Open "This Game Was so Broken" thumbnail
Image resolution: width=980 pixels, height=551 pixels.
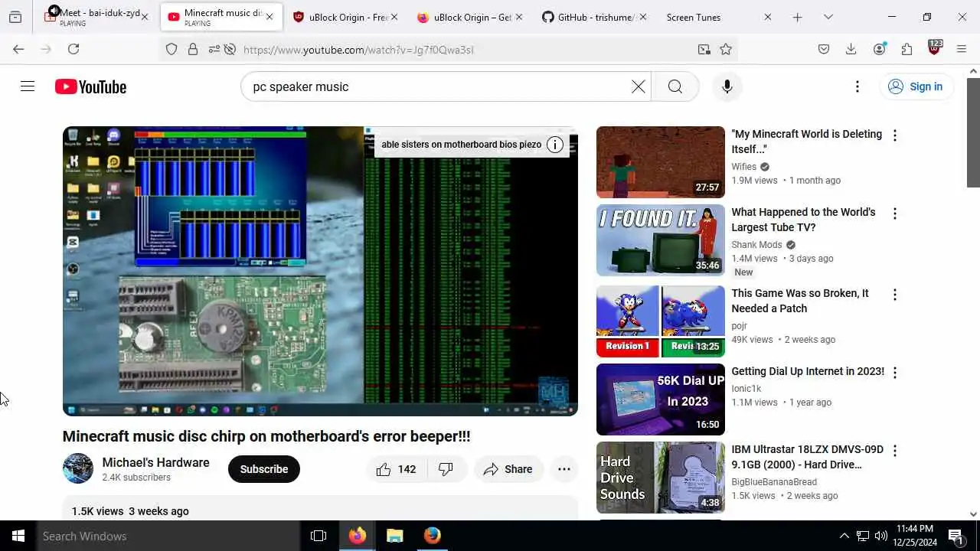click(660, 321)
